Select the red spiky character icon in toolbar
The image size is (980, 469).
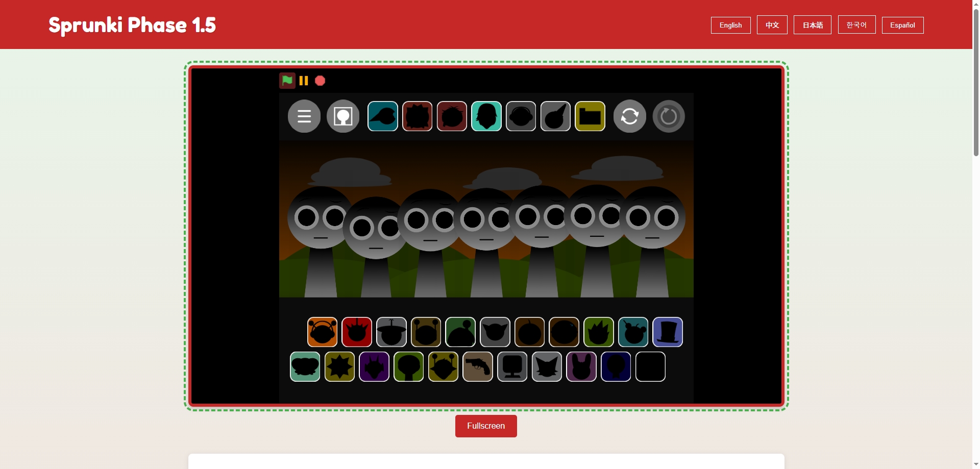pyautogui.click(x=417, y=116)
